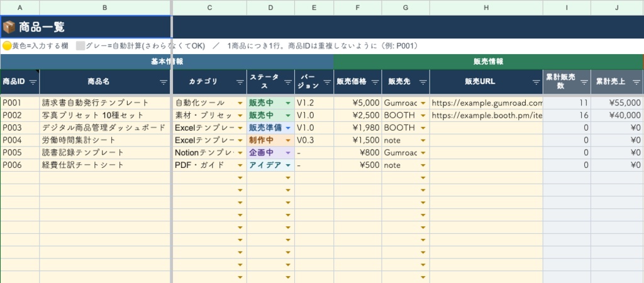The image size is (644, 283).
Task: Select price cell ¥5,000
Action: pos(358,103)
